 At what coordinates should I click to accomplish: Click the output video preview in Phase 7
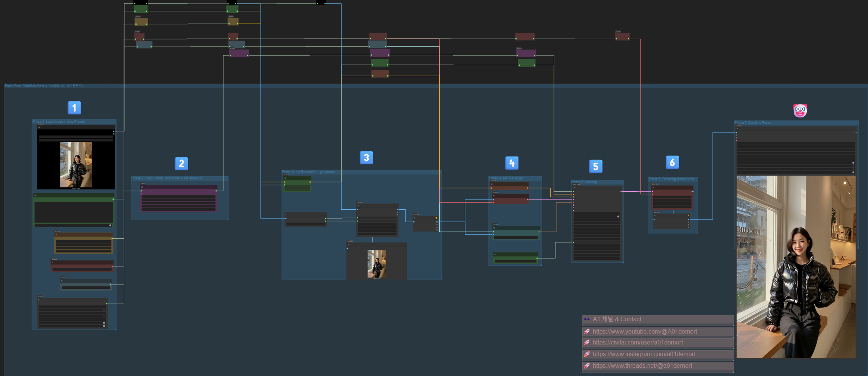[796, 266]
